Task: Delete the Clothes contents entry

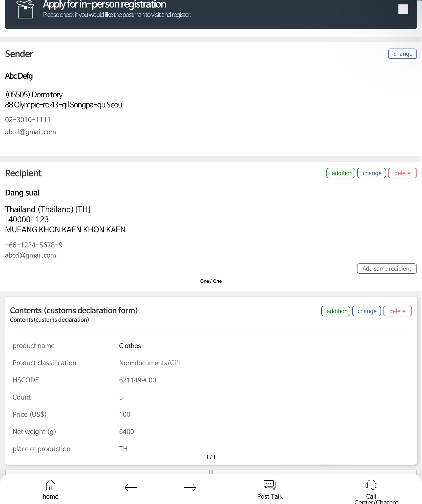Action: tap(397, 311)
